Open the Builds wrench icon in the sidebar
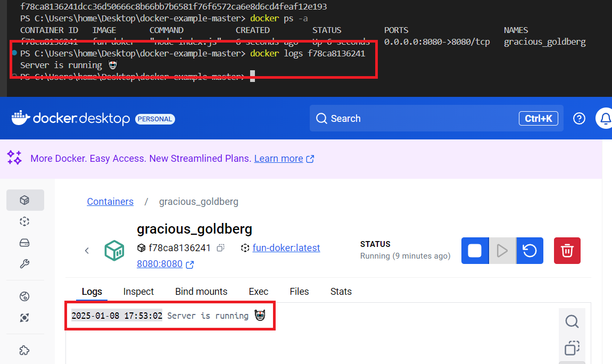612x364 pixels. 24,264
